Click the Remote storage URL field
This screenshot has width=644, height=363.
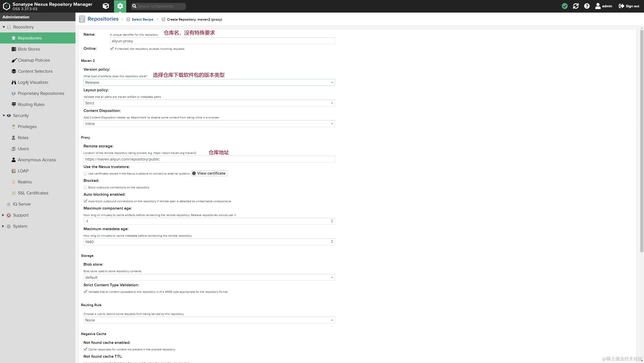coord(209,159)
